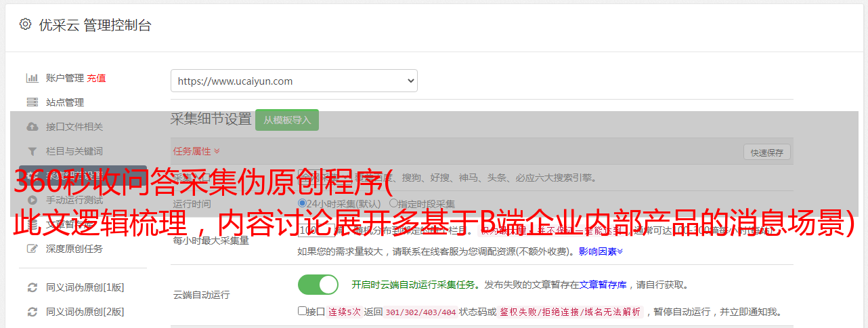
Task: Select the 指定时段采集 radio button
Action: pos(393,203)
